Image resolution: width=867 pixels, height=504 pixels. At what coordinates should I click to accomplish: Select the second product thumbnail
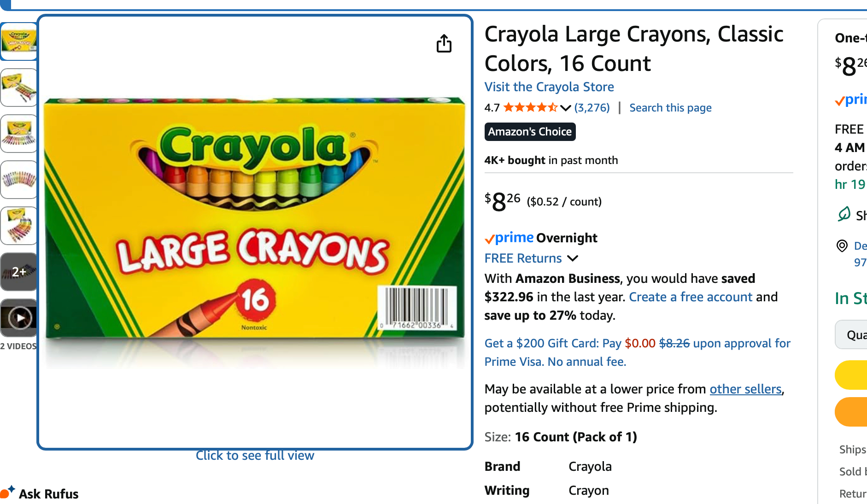coord(19,88)
